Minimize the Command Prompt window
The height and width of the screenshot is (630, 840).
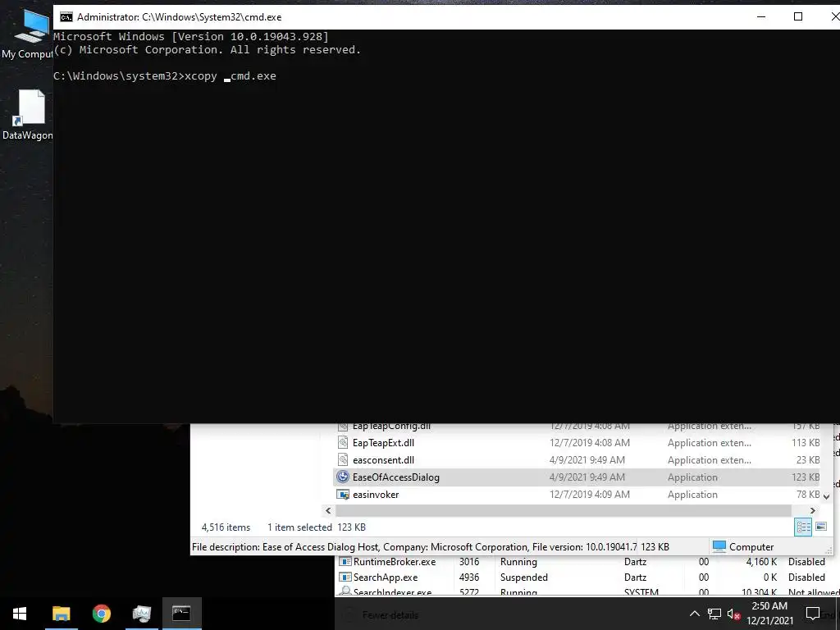[x=761, y=16]
